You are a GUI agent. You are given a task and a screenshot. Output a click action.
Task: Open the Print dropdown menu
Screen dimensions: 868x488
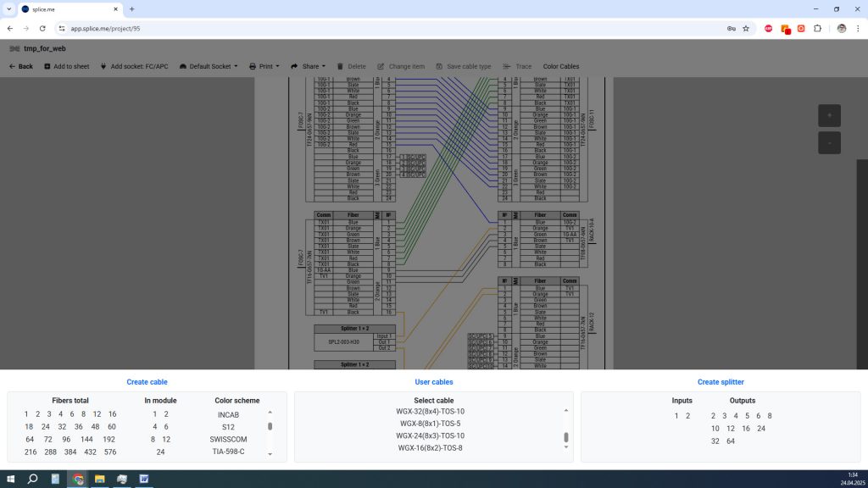point(264,66)
